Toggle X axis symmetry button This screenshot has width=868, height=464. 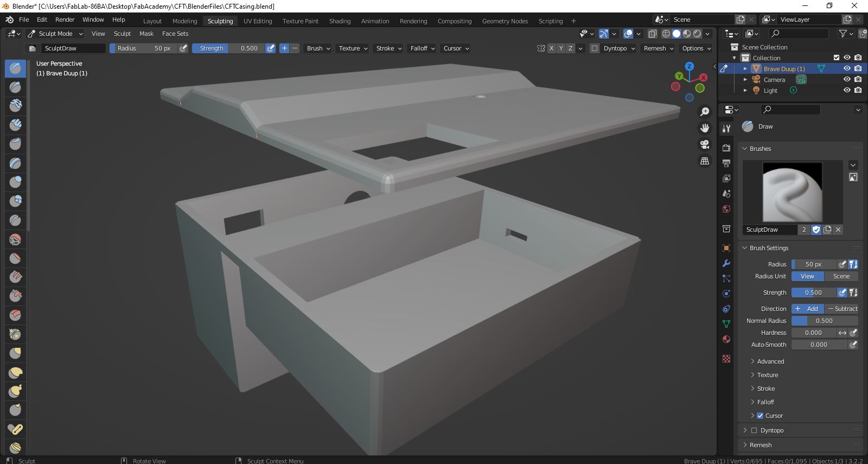pyautogui.click(x=552, y=48)
